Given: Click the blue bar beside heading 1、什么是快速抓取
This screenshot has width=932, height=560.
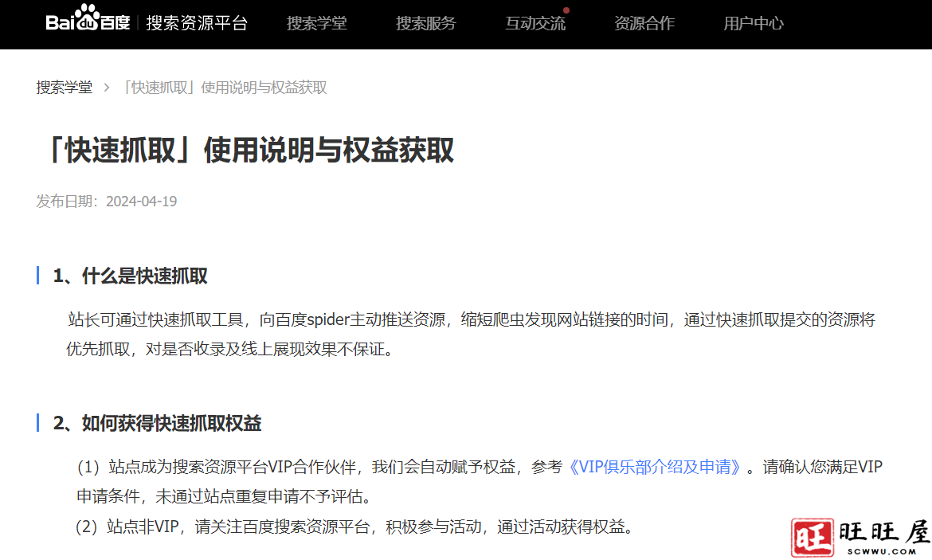Looking at the screenshot, I should point(39,276).
